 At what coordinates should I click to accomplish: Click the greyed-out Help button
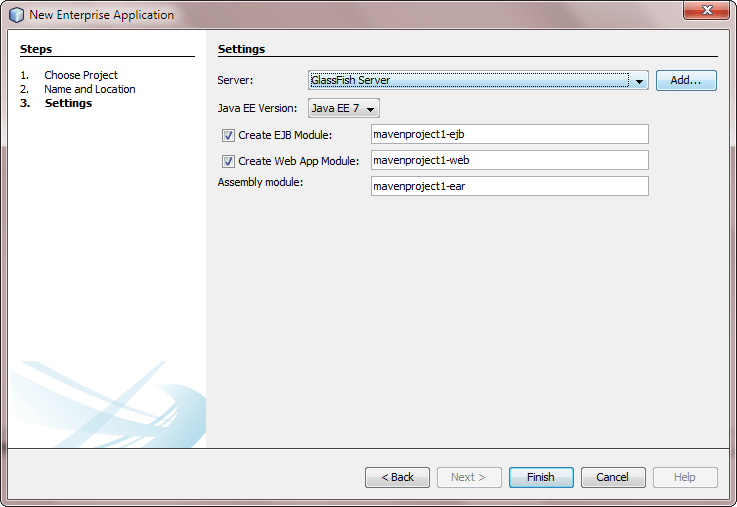(684, 477)
